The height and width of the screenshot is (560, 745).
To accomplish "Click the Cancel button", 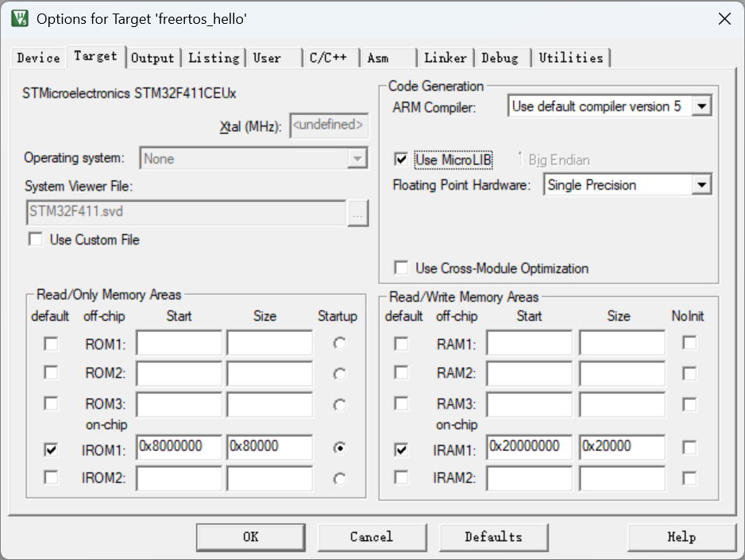I will [x=372, y=537].
